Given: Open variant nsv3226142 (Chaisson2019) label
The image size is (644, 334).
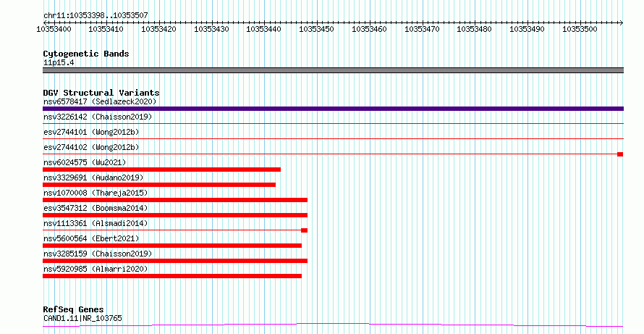Looking at the screenshot, I should 98,117.
